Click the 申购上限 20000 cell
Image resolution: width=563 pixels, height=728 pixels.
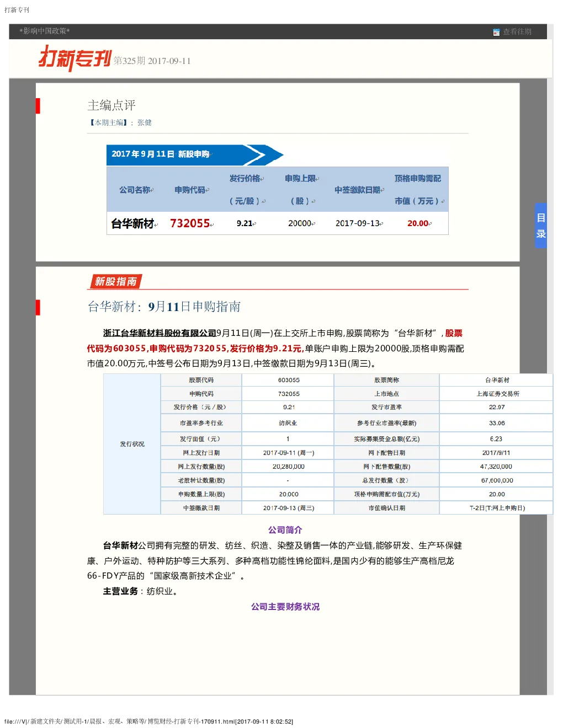point(300,223)
